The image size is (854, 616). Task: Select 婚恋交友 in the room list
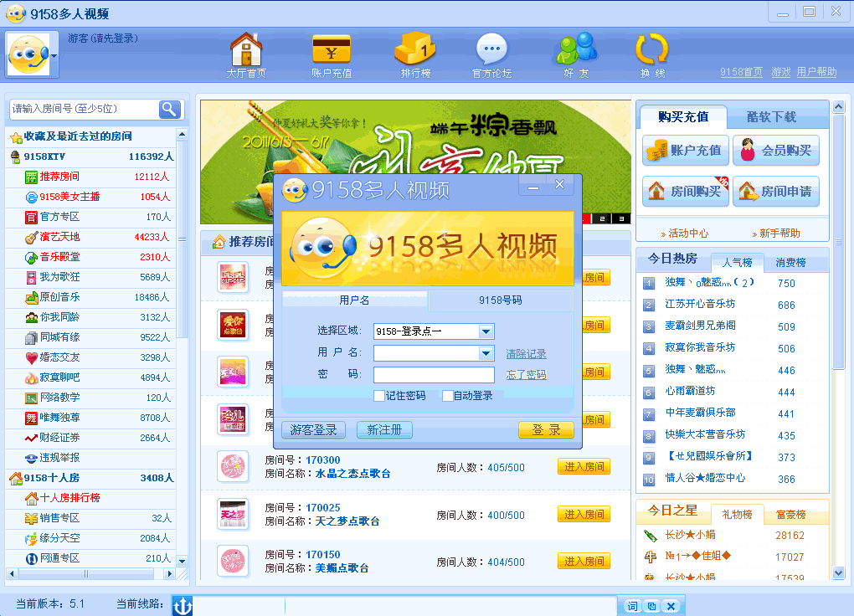point(91,357)
